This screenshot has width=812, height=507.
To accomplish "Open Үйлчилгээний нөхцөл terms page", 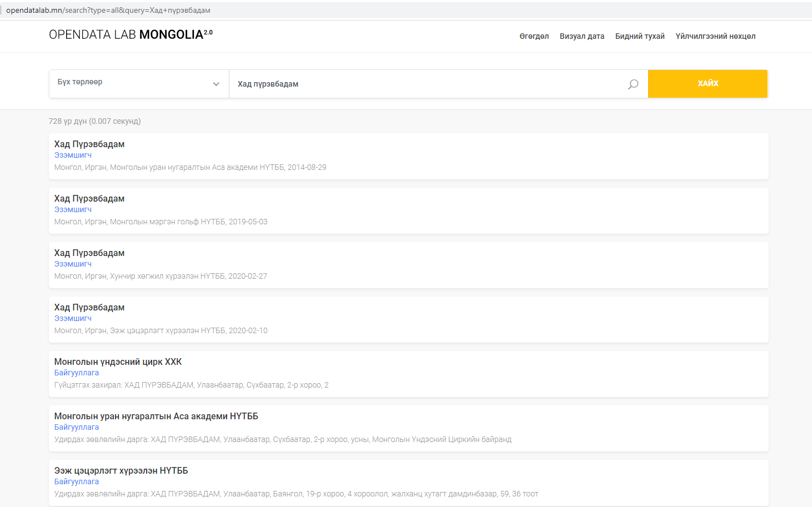I will click(715, 36).
